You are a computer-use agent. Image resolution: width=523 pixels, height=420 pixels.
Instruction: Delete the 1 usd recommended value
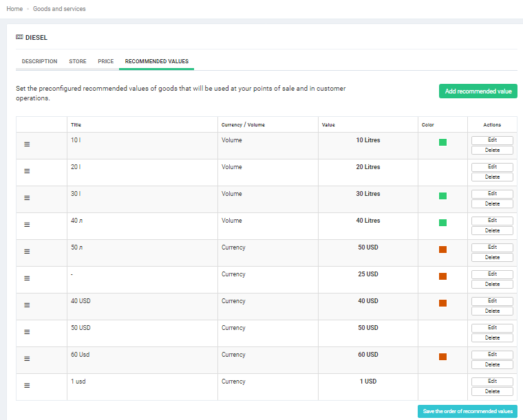(492, 391)
